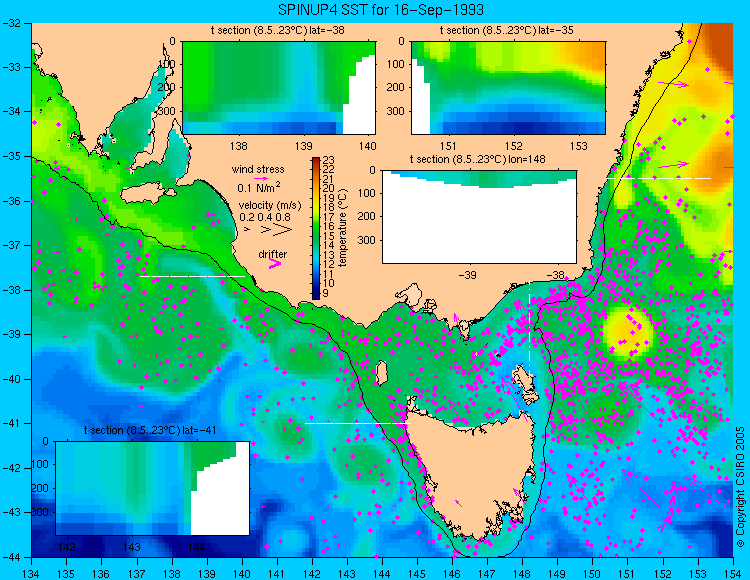
Task: Click the Tasmania landmass on the map
Action: click(x=469, y=473)
